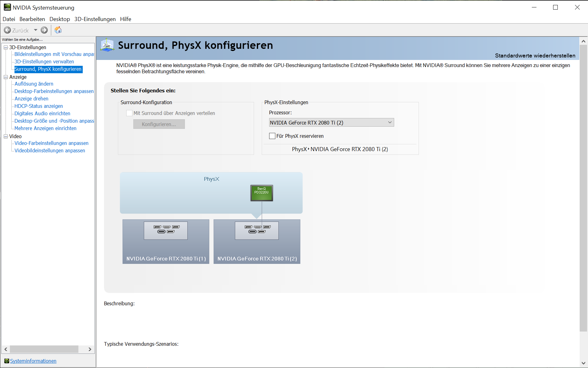
Task: Open 3D-Einstellungen verwalten
Action: pos(44,61)
